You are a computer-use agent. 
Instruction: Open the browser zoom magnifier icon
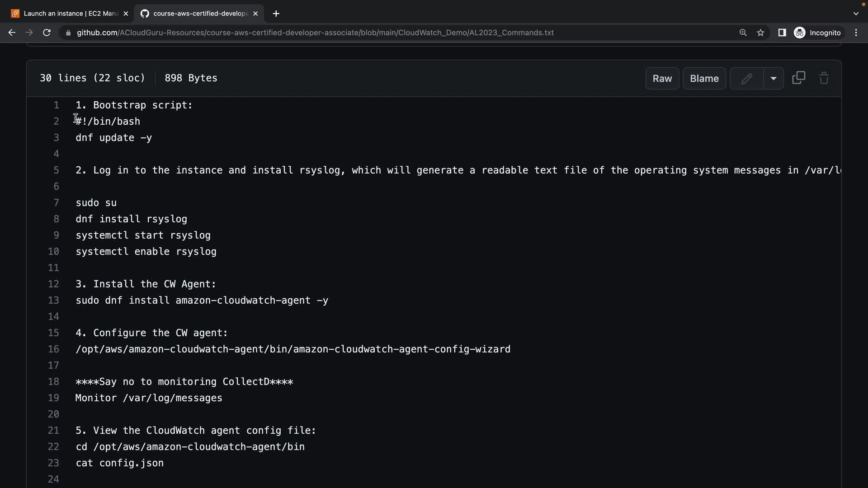(743, 33)
